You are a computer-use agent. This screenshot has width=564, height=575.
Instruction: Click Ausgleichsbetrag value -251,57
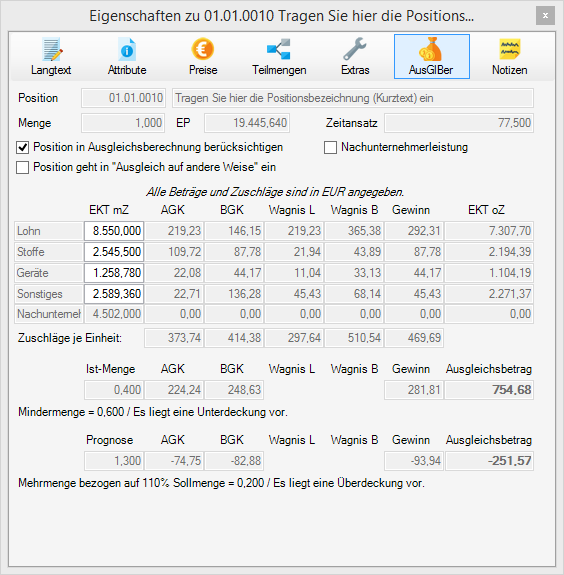coord(489,461)
